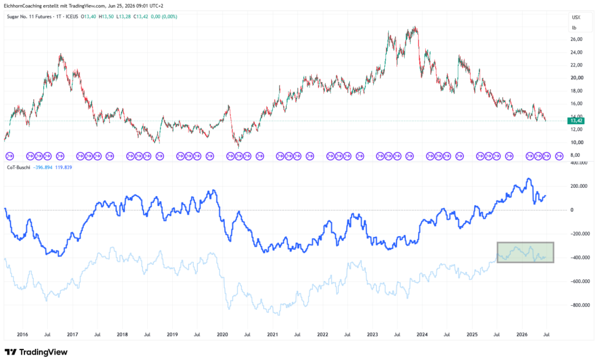Screen dimensions: 598x364
Task: Click the 22,00 price axis label
Action: pos(576,65)
